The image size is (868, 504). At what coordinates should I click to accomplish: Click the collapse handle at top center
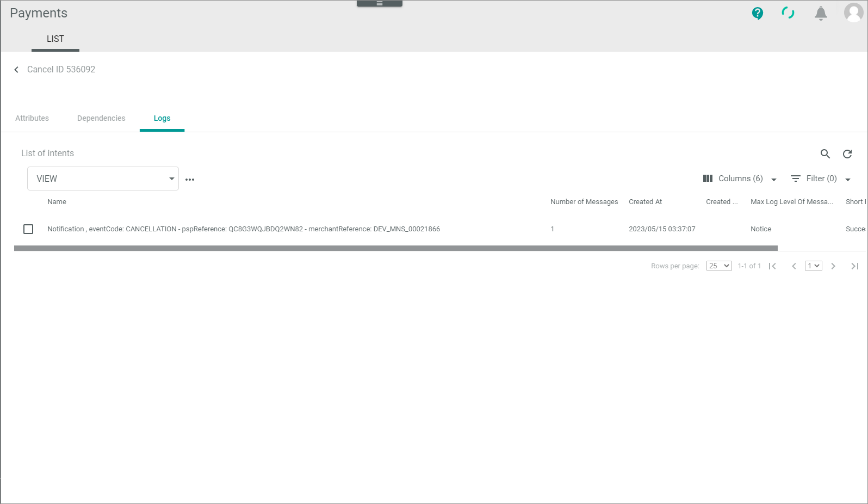point(380,3)
